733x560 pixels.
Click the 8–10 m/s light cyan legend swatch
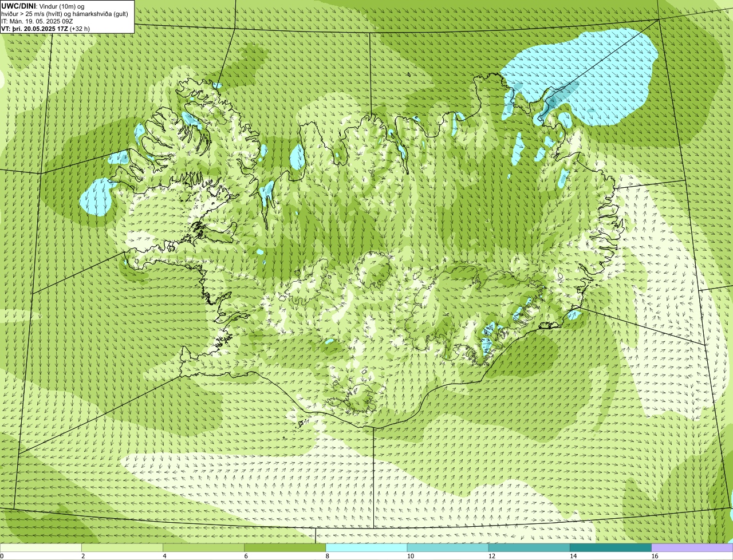pyautogui.click(x=366, y=547)
